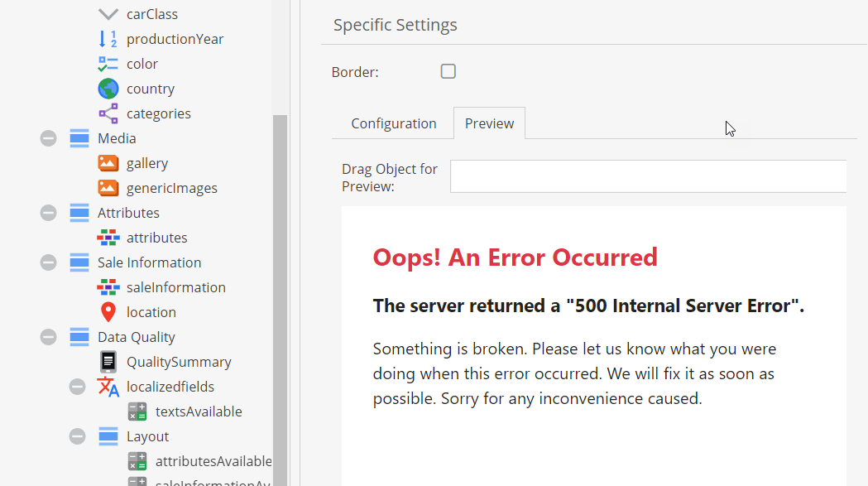This screenshot has height=486, width=868.
Task: Select the genericImages field label
Action: [x=172, y=189]
